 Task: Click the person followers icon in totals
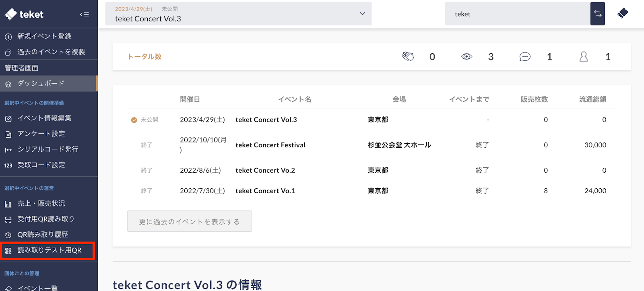(x=584, y=57)
